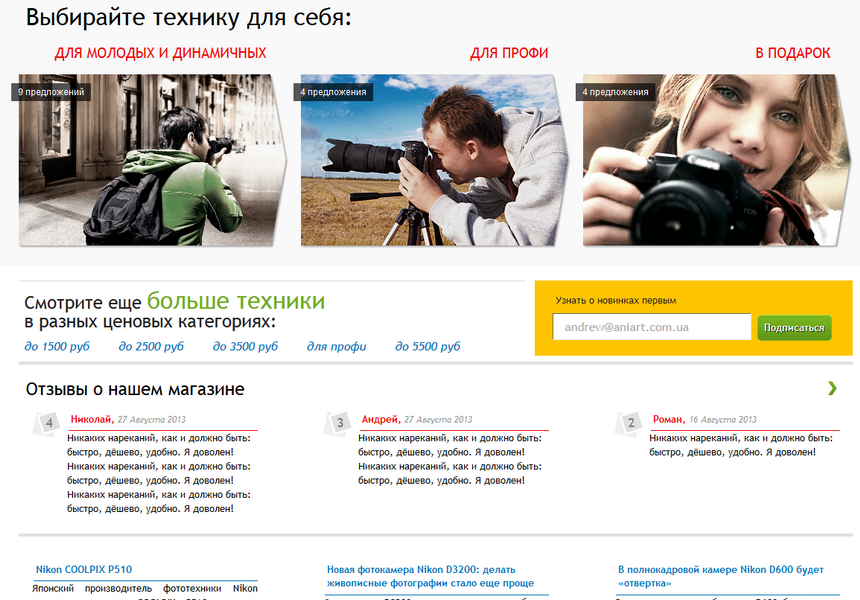Open the Nikon D600 "отвертка" article link

pos(721,576)
